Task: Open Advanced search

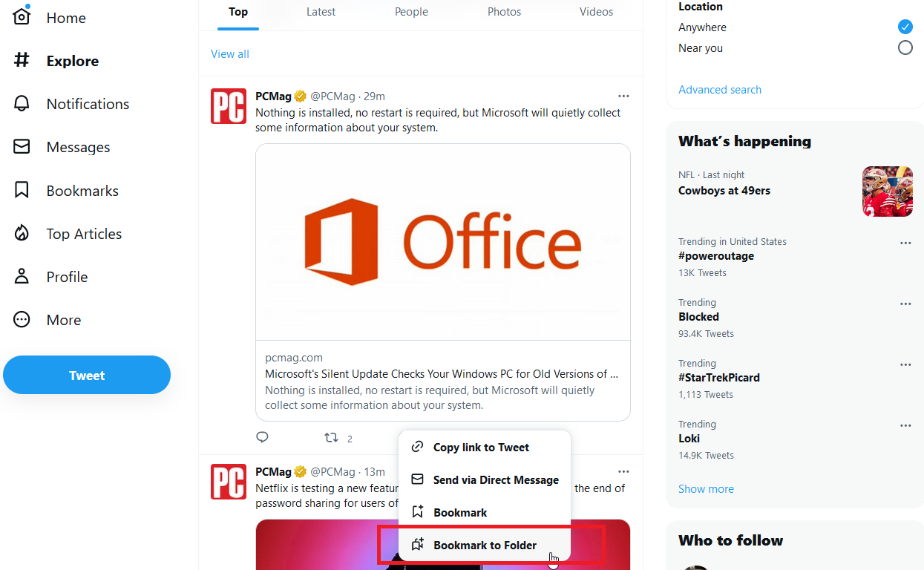Action: coord(719,89)
